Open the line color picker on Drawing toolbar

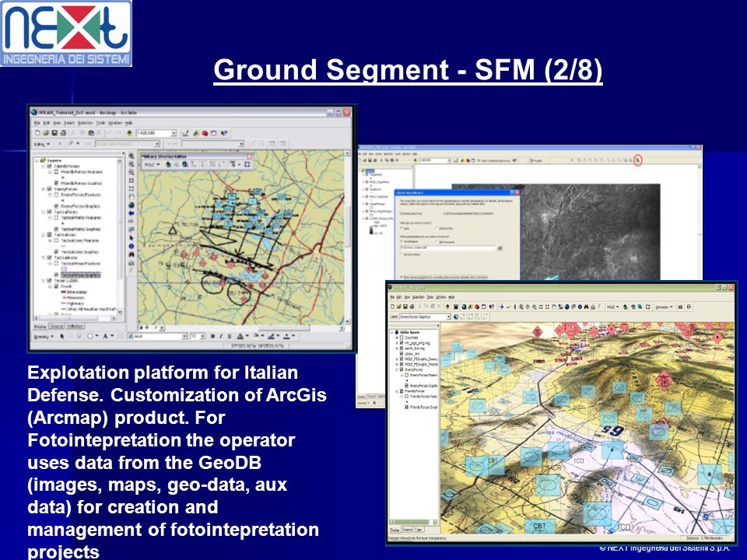point(273,336)
